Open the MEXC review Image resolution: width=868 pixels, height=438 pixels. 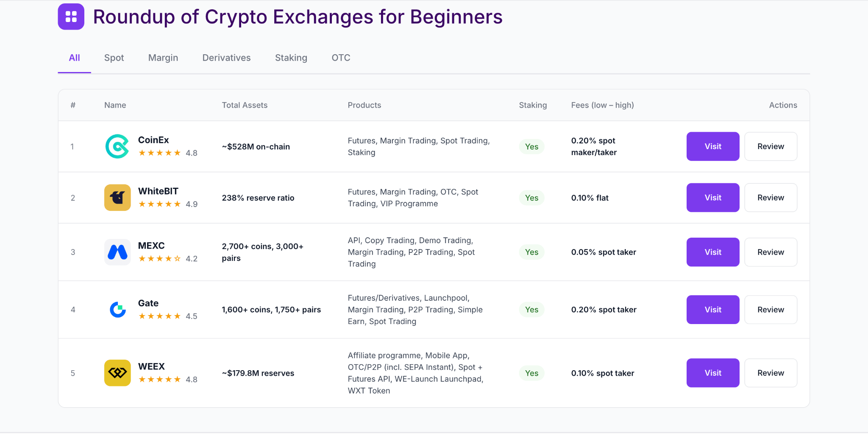[x=771, y=252]
